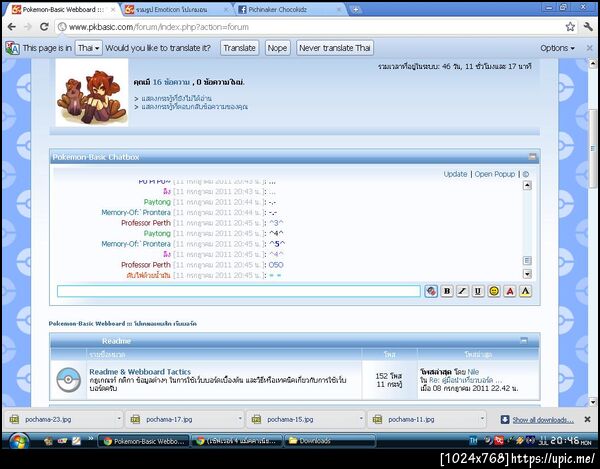The image size is (600, 469).
Task: Collapse the Pokemon-Basic Chatbox panel
Action: [x=532, y=156]
